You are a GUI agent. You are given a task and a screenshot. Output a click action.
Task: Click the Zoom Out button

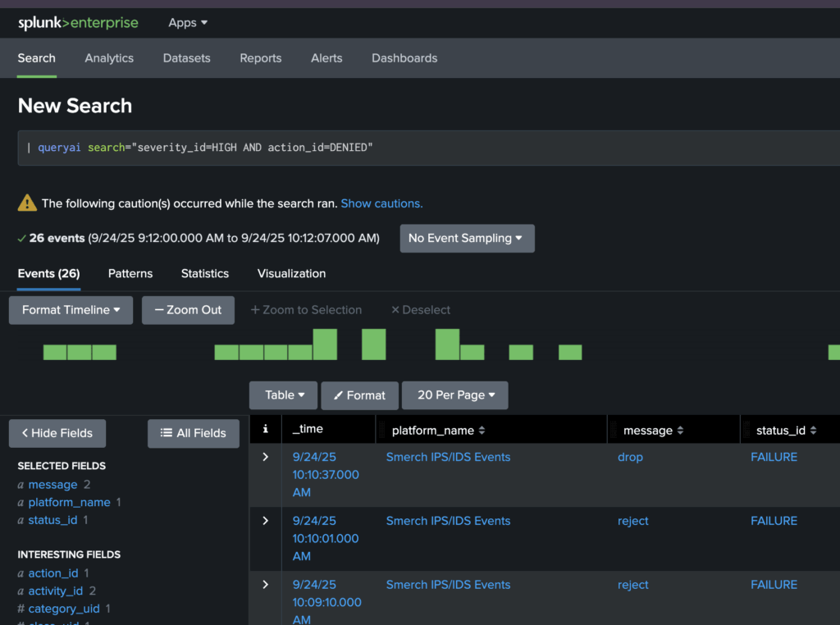(x=188, y=310)
